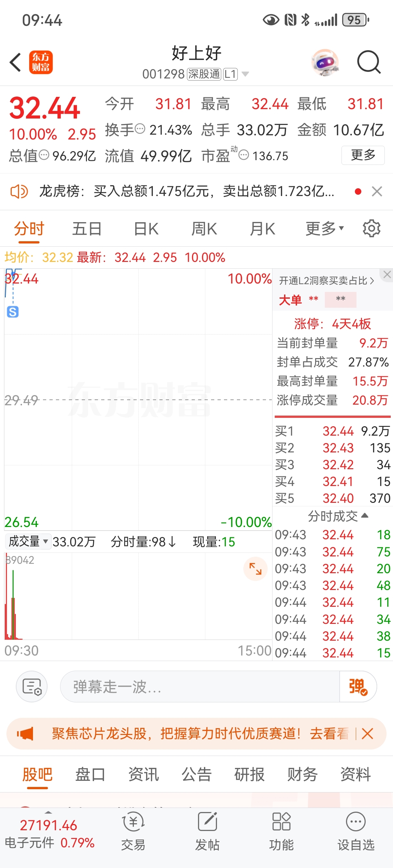Switch to the 资讯 tab
The height and width of the screenshot is (868, 393).
[x=143, y=775]
